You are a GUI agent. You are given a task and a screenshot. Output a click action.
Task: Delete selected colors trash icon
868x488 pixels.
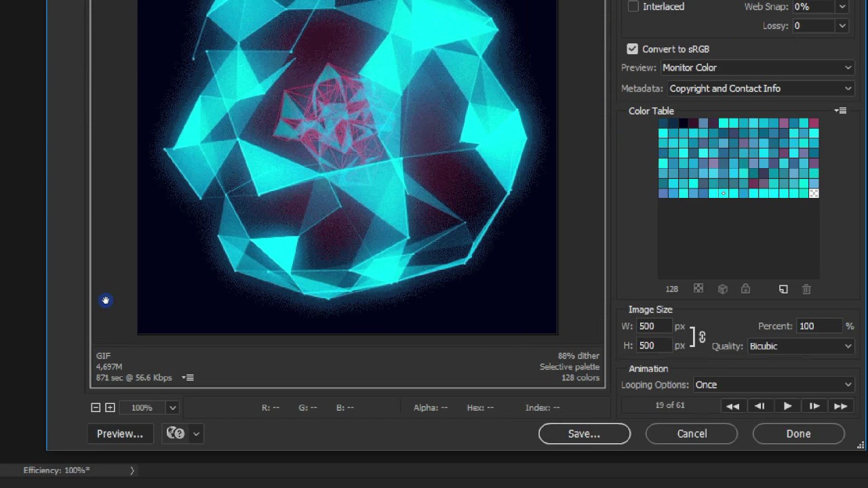(806, 289)
